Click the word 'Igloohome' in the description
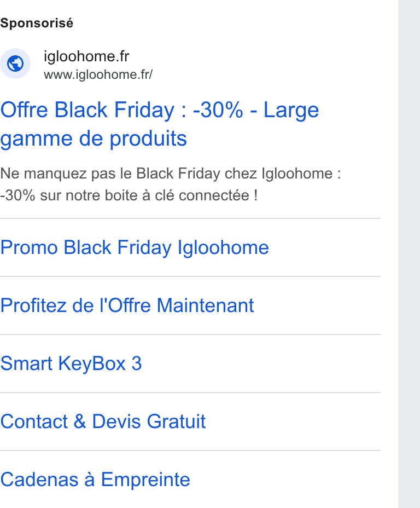The height and width of the screenshot is (508, 420). click(x=297, y=174)
